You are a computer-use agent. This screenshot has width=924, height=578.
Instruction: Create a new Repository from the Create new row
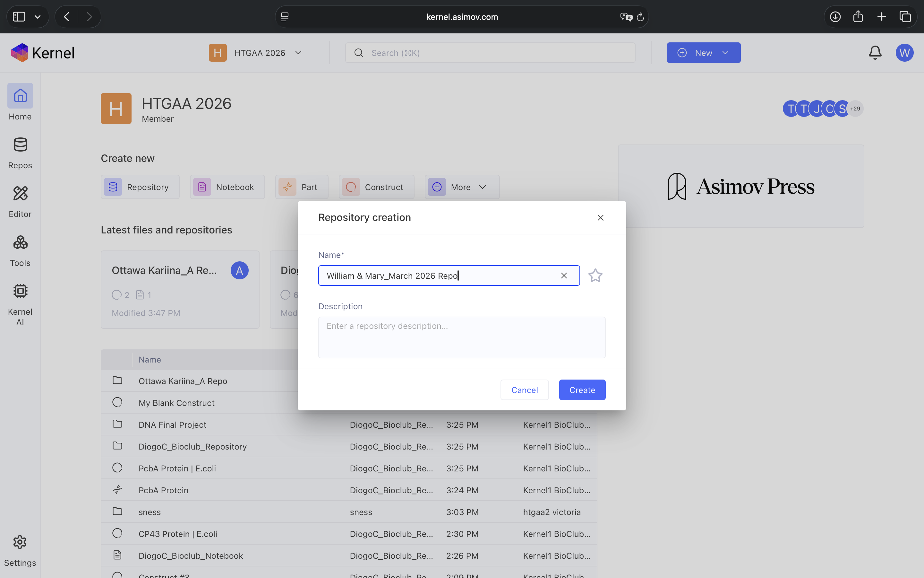coord(140,187)
